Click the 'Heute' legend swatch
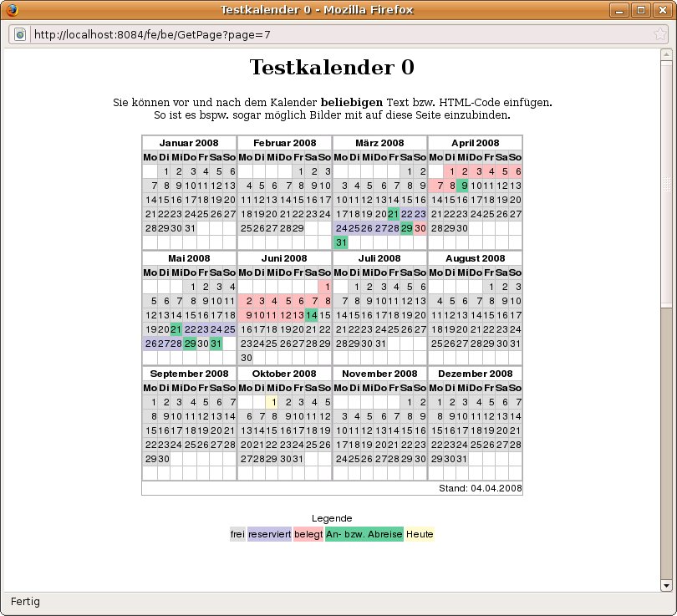Viewport: 677px width, 616px height. pos(420,534)
